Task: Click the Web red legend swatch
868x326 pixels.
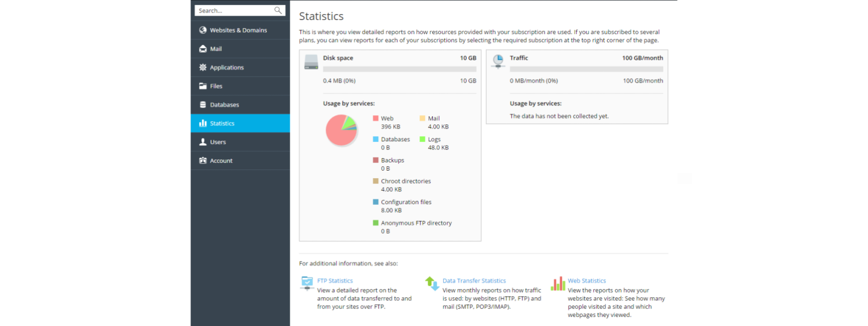Action: click(375, 118)
